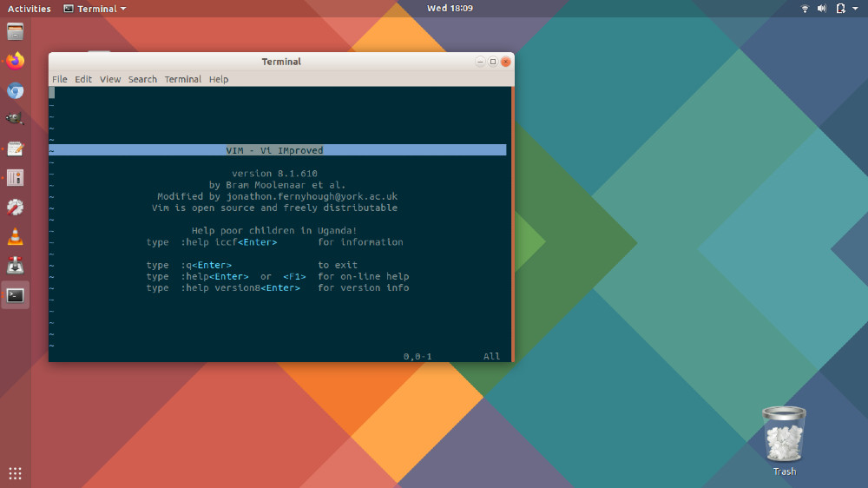The width and height of the screenshot is (868, 488).
Task: Open the File menu in Terminal
Action: 60,79
